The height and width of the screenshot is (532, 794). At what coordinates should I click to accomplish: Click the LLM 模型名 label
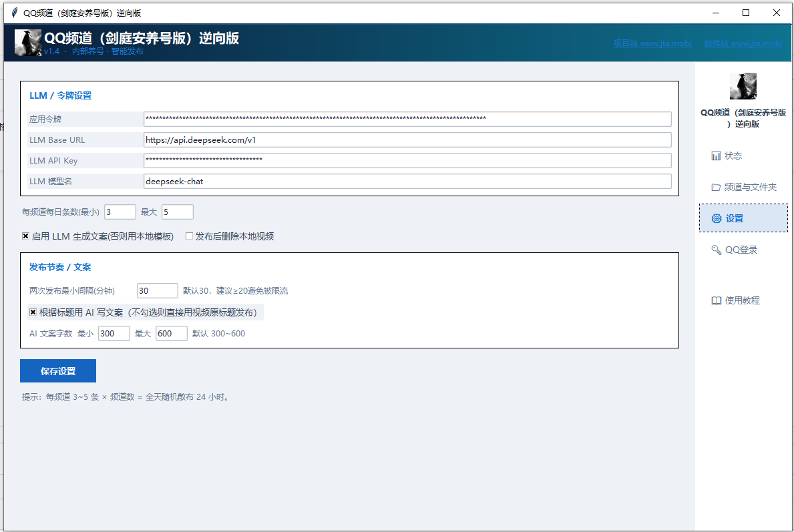point(51,181)
